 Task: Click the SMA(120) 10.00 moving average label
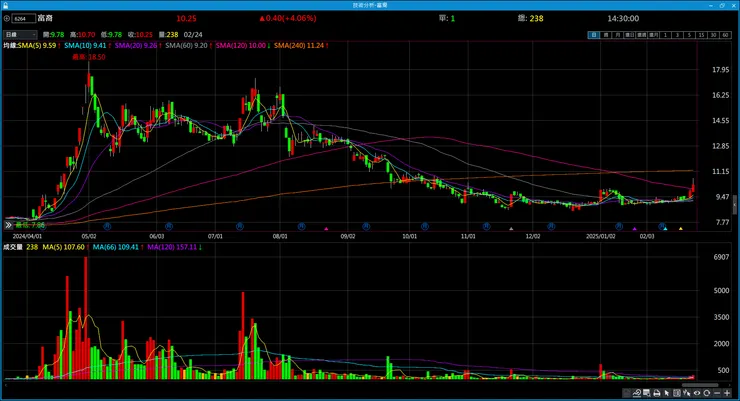pos(243,46)
